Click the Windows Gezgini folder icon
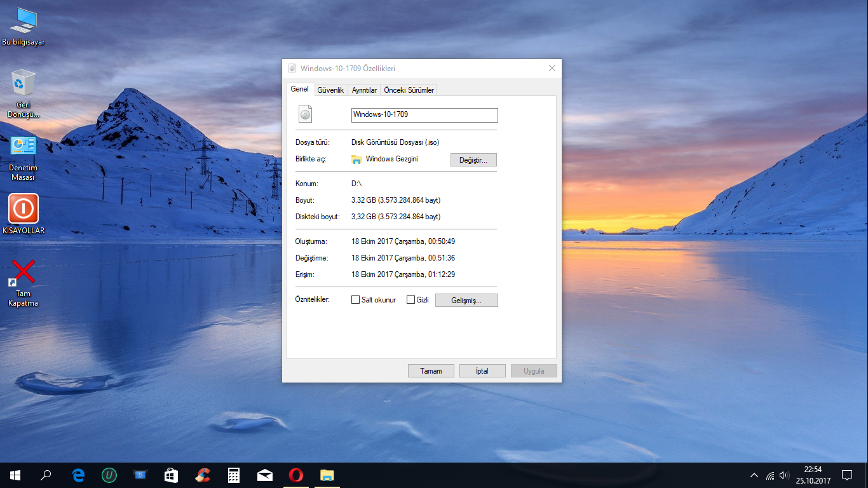Image resolution: width=868 pixels, height=488 pixels. 356,159
